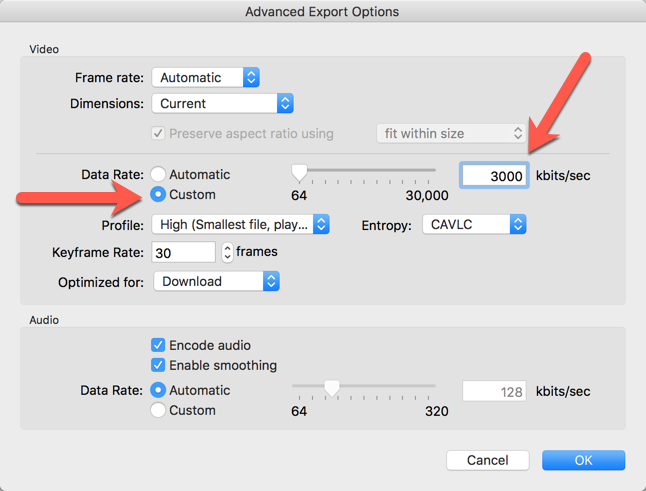Click the audio data rate slider handle
Viewport: 646px width, 491px height.
(x=332, y=387)
